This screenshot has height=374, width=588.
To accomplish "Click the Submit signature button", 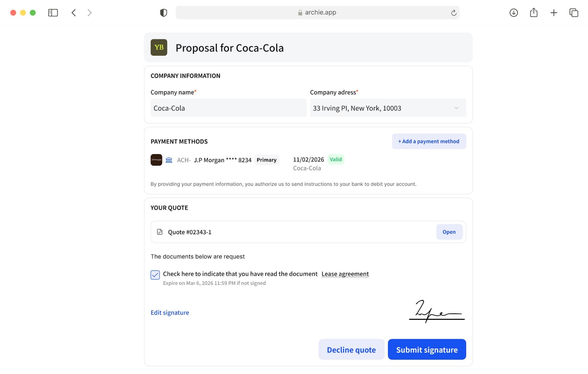I will pos(427,349).
